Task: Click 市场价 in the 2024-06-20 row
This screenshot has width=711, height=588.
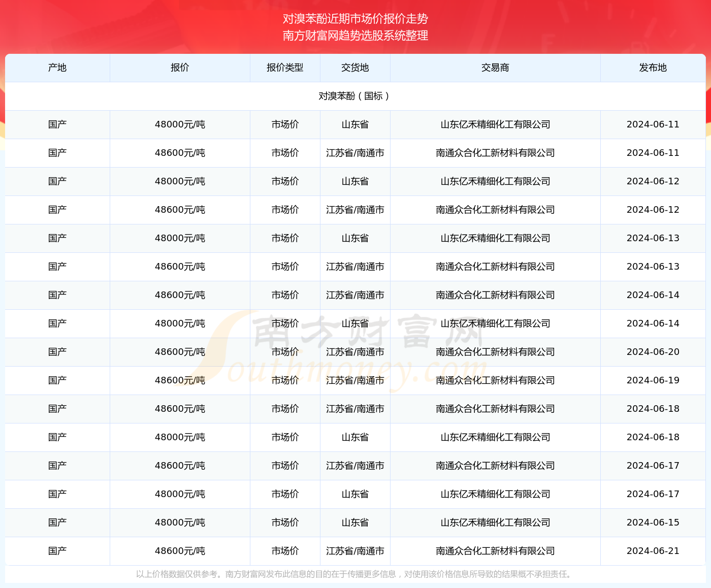Action: pyautogui.click(x=285, y=352)
